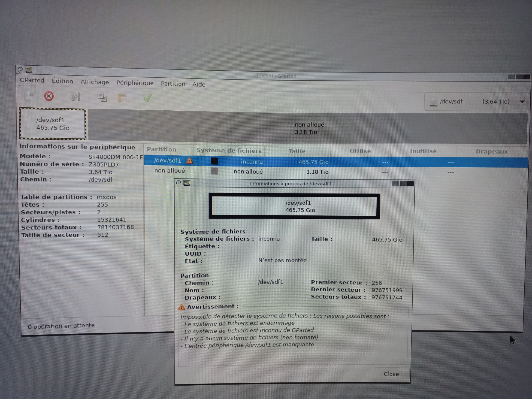Click the Avertissement warning triangle in dialog
The height and width of the screenshot is (399, 532).
[181, 307]
